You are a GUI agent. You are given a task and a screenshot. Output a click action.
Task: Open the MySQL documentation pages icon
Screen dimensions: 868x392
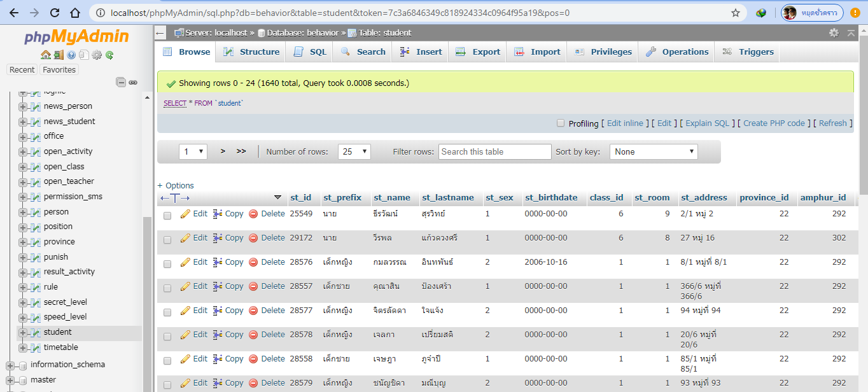(x=83, y=55)
